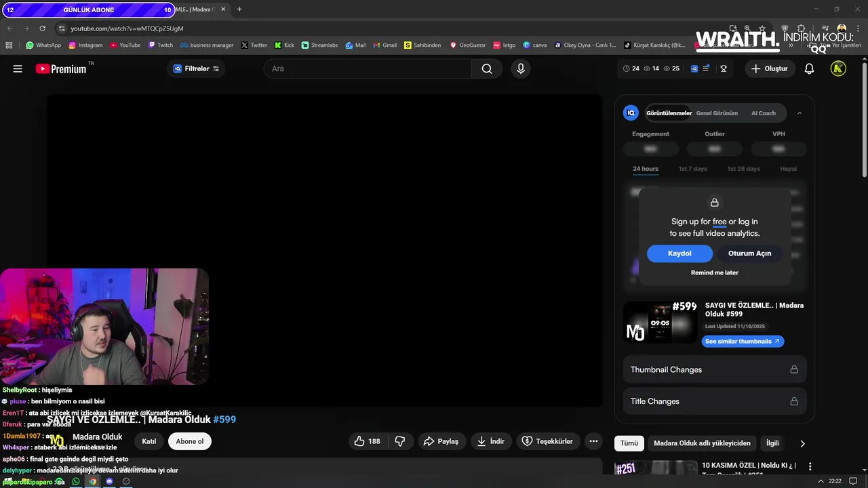Image resolution: width=868 pixels, height=488 pixels.
Task: Collapse the vidIQ panel with chevron
Action: [800, 113]
